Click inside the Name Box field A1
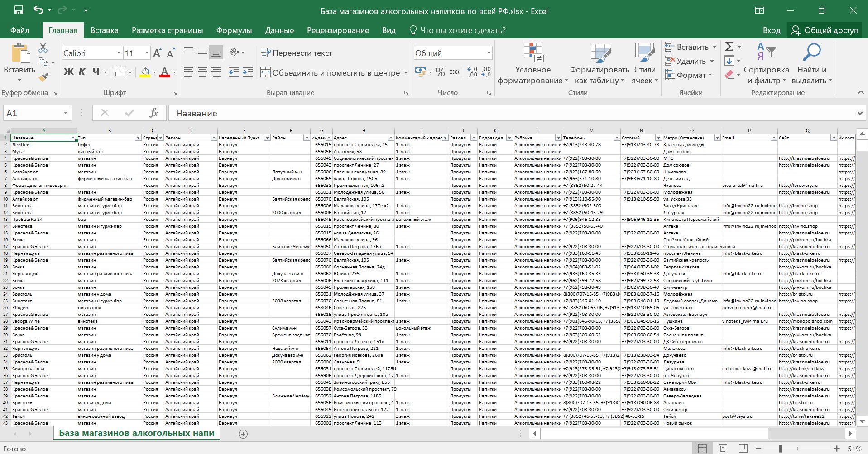 pos(32,113)
